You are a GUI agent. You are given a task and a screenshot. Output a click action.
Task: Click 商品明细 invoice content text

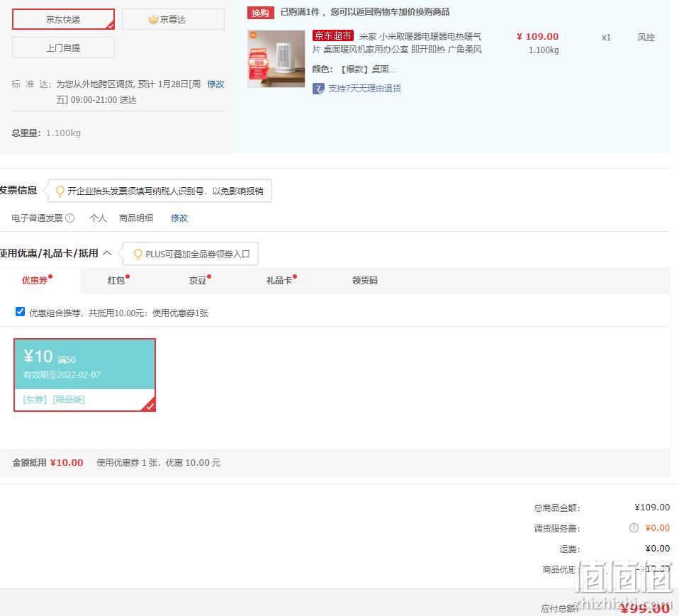[x=136, y=218]
